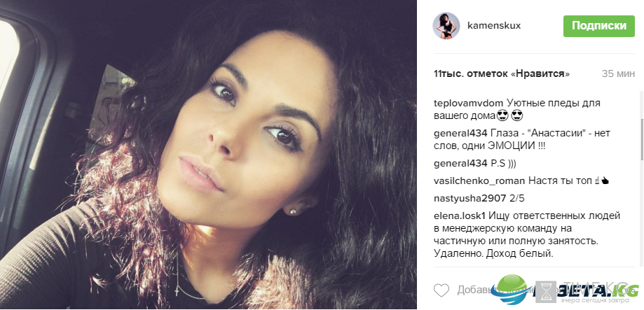Open nastyusha2907 commenter profile
The image size is (644, 310).
[x=470, y=199]
